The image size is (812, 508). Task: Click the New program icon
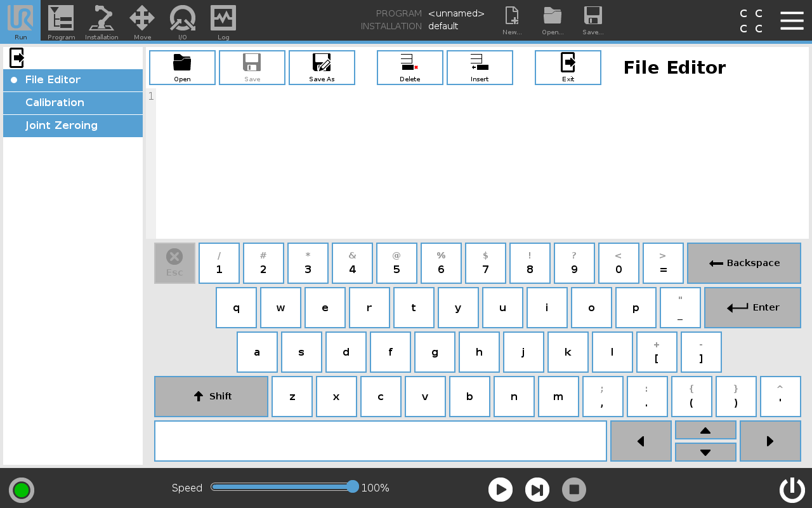(x=511, y=21)
